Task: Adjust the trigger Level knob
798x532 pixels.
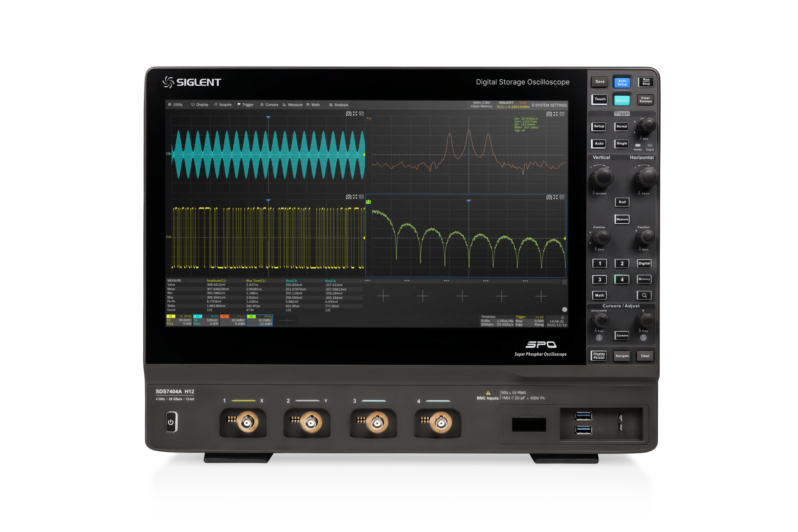Action: point(648,125)
